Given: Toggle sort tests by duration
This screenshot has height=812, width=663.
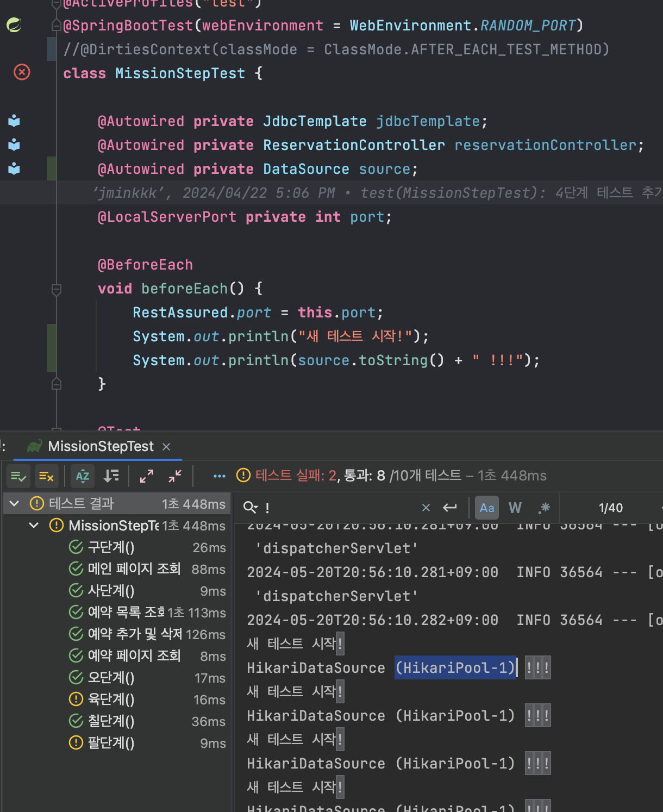Looking at the screenshot, I should pos(111,476).
